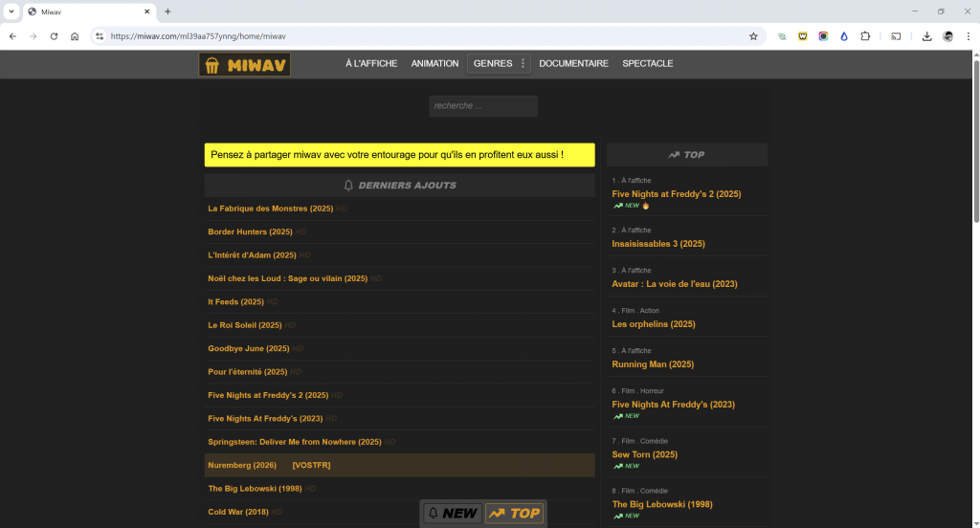
Task: Click the page vertical scrollbar
Action: click(x=975, y=143)
